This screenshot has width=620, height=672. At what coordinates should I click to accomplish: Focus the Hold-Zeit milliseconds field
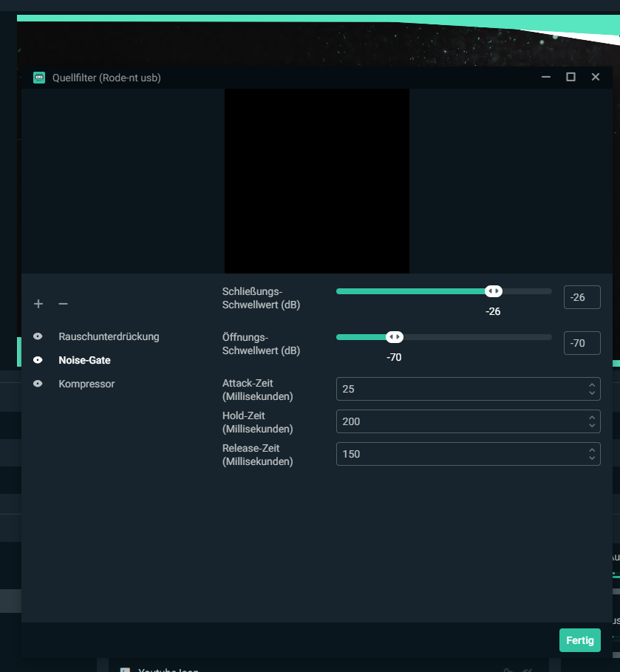coord(458,421)
